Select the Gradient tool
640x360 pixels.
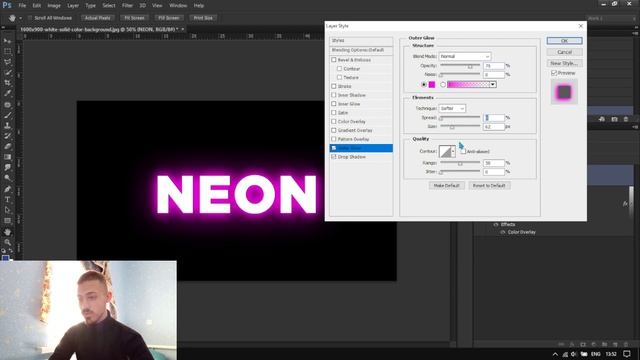tap(7, 157)
